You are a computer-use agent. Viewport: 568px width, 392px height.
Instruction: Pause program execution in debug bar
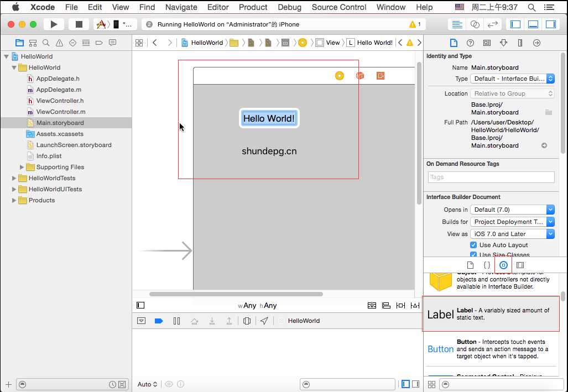coord(177,321)
